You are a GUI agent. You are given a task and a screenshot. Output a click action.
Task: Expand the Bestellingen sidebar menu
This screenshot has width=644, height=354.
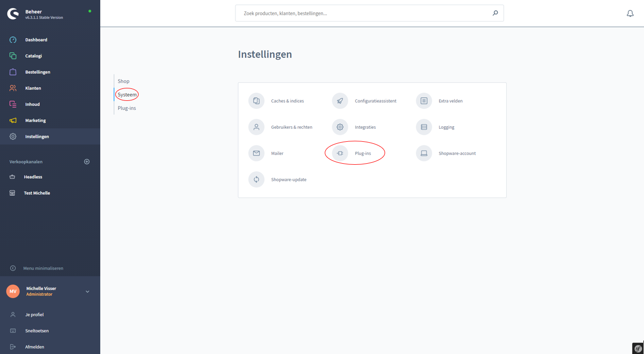pos(37,72)
